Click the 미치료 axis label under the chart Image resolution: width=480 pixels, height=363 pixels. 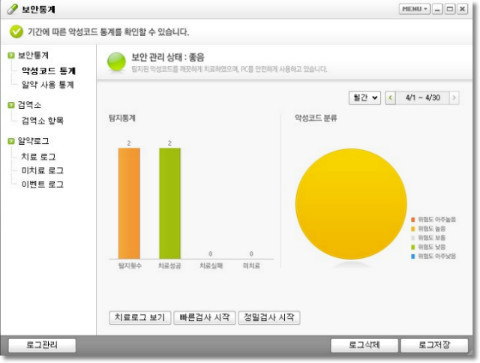[x=251, y=266]
